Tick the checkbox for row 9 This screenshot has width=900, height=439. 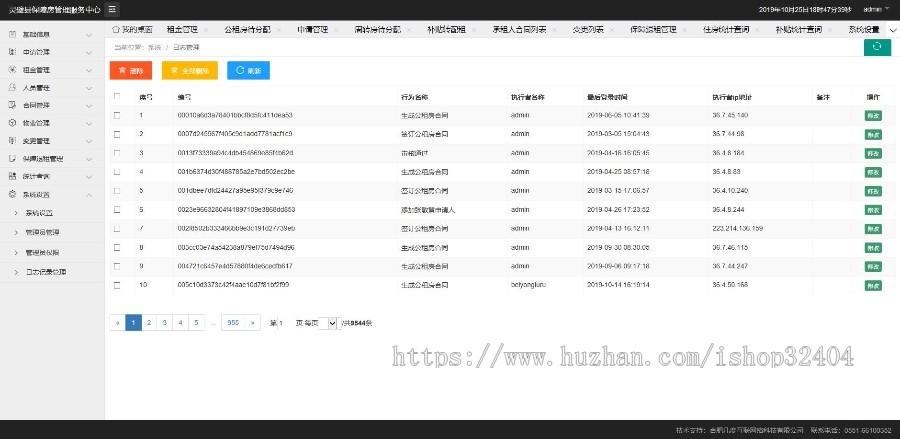(117, 266)
